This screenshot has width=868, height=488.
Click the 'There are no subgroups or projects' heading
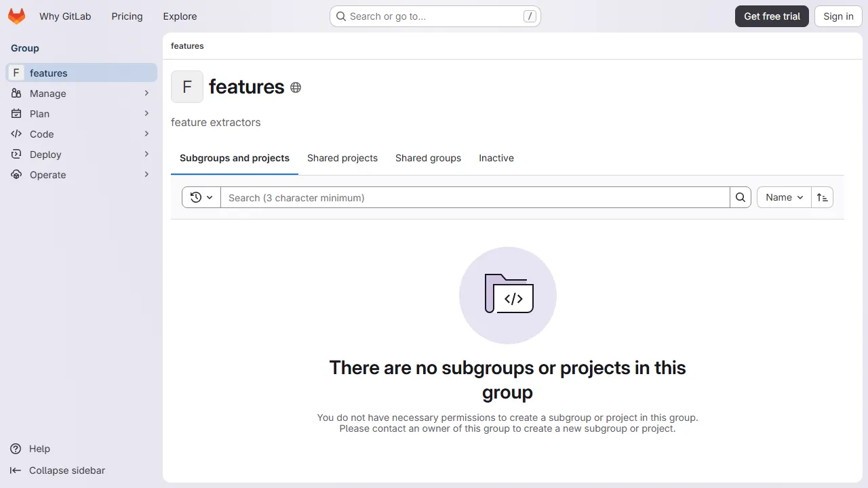[x=508, y=380]
